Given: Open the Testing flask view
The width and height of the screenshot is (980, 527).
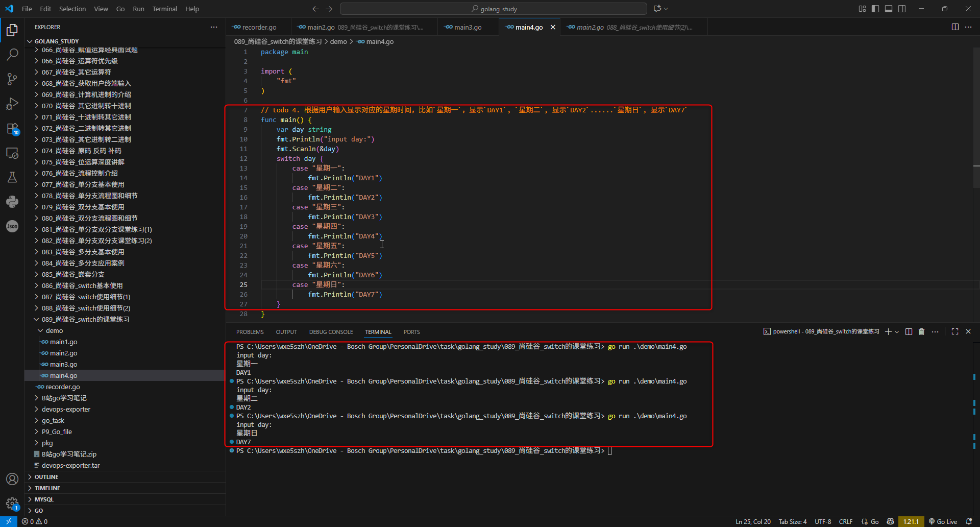Looking at the screenshot, I should click(12, 177).
